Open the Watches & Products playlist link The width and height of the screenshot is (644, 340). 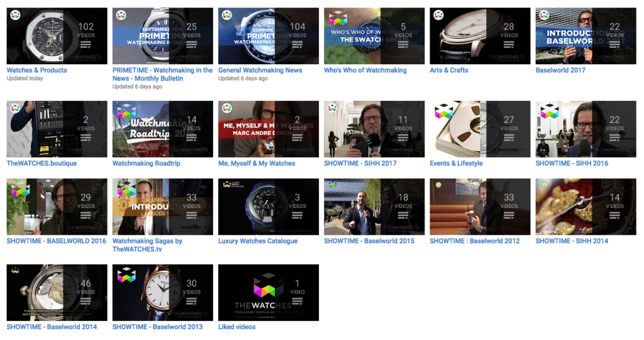click(x=36, y=71)
